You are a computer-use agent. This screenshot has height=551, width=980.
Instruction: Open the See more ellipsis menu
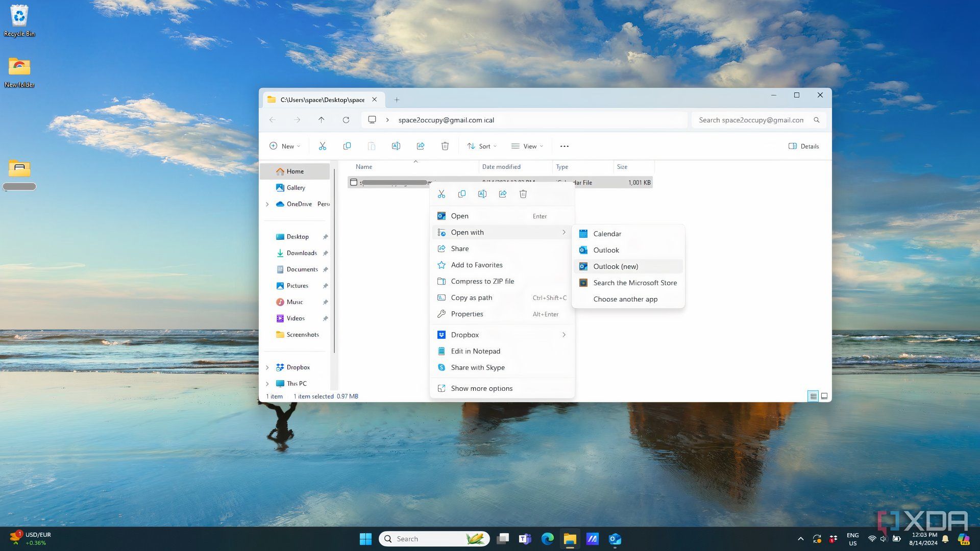564,146
